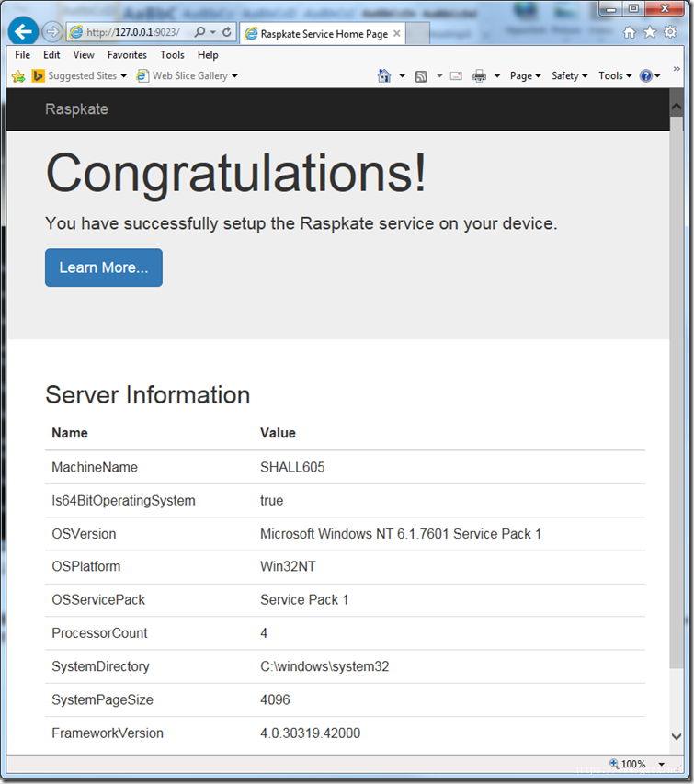
Task: Click the Win32NT value
Action: click(x=288, y=566)
